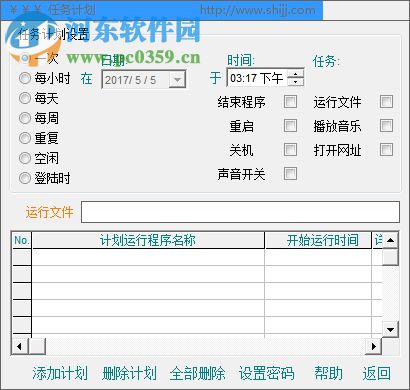Enable the 重启 checkbox
Image resolution: width=410 pixels, height=390 pixels.
click(x=290, y=126)
